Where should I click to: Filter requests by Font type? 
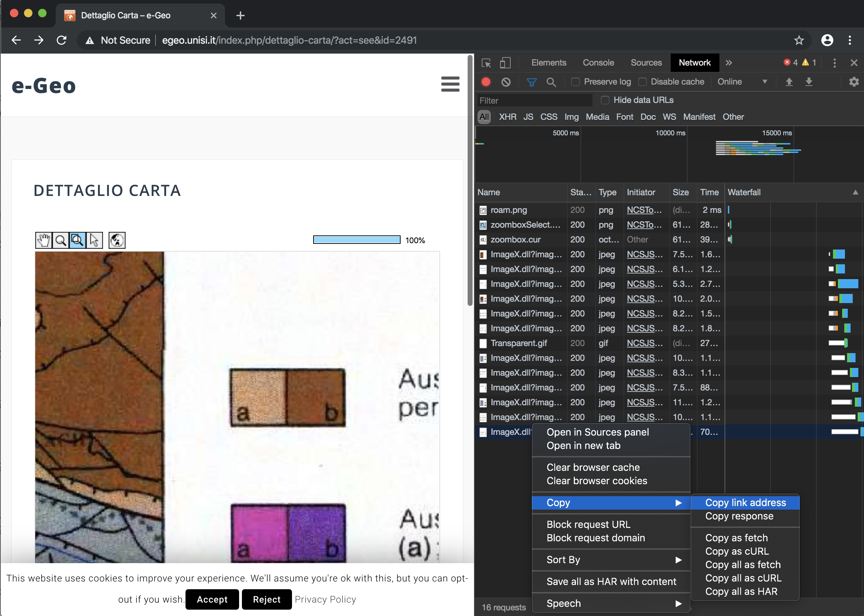pos(625,117)
